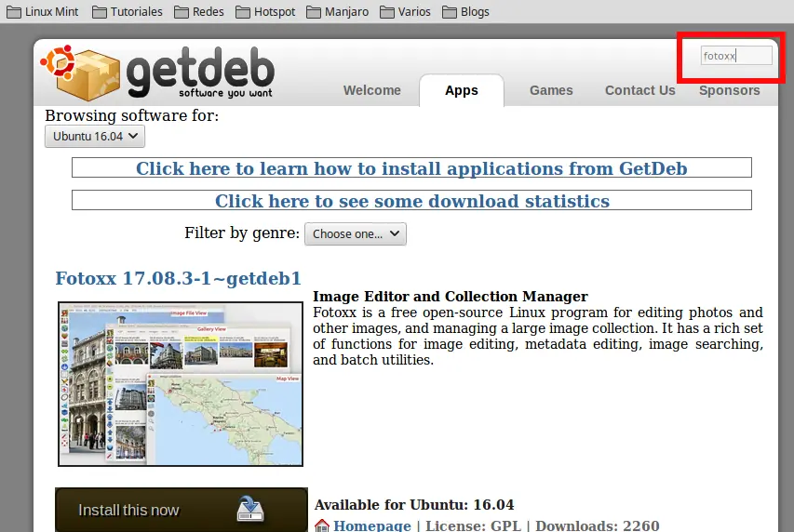Click the Browsing software for label
This screenshot has height=532, width=794.
coord(131,115)
